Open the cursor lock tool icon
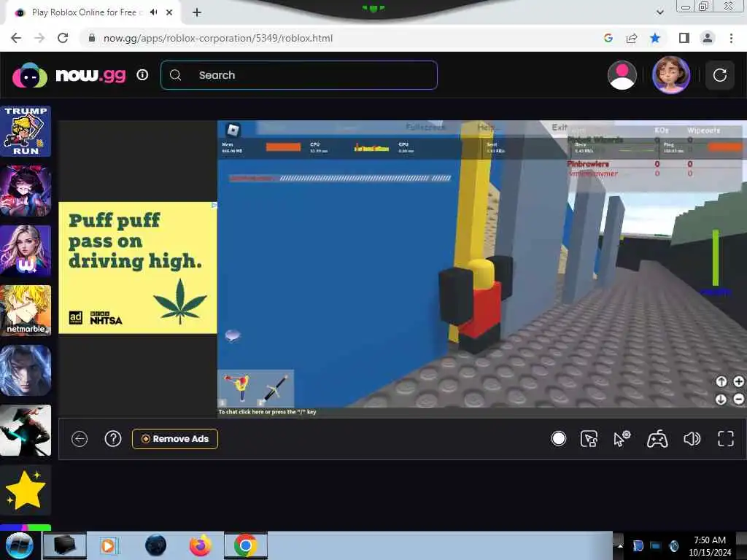Screen dimensions: 747x560 click(589, 438)
